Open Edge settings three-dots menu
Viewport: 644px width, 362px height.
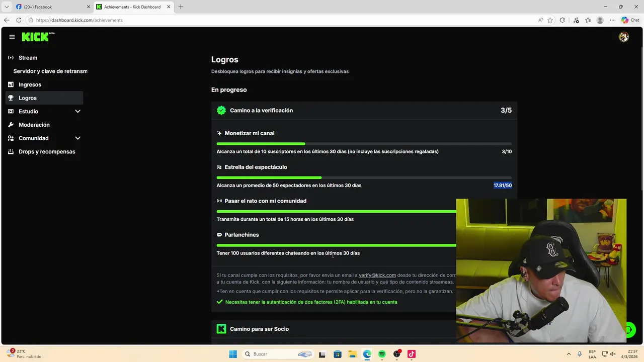tap(612, 20)
